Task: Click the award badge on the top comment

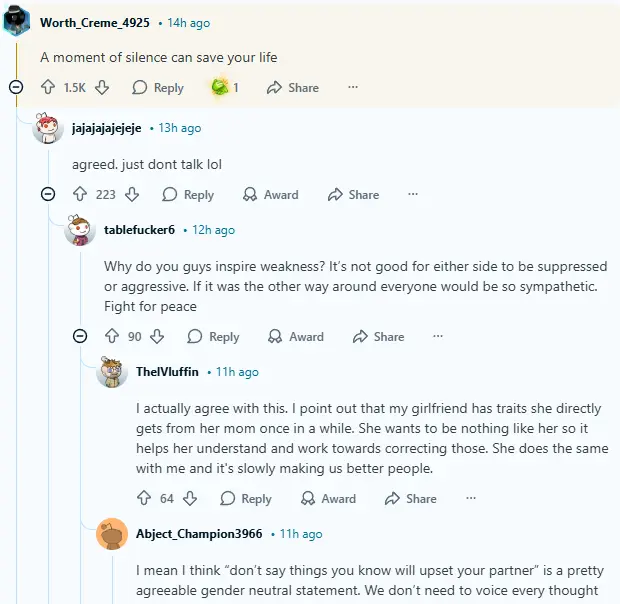Action: click(x=220, y=88)
